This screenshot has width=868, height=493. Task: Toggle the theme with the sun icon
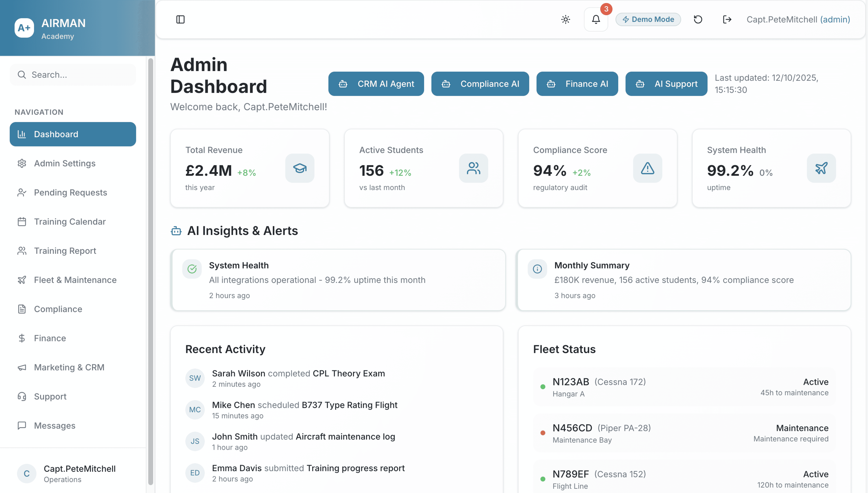click(x=565, y=19)
